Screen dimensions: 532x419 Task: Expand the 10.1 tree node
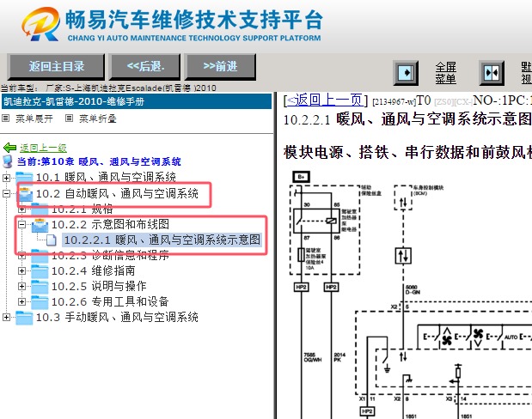(x=6, y=177)
